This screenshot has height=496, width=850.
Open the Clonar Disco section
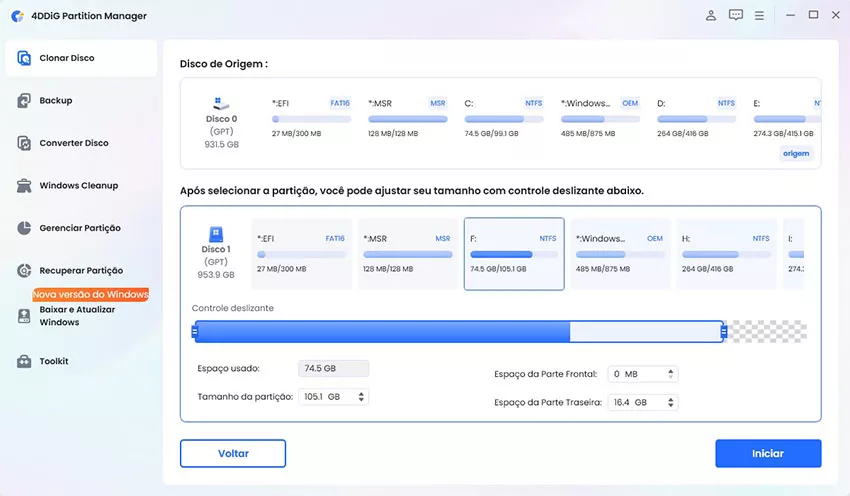pos(81,58)
